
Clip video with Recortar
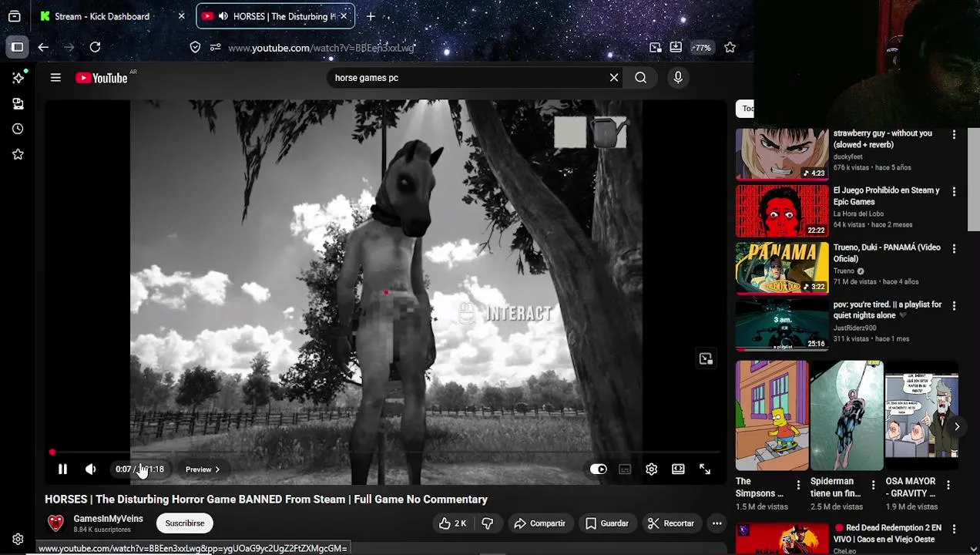(x=671, y=523)
